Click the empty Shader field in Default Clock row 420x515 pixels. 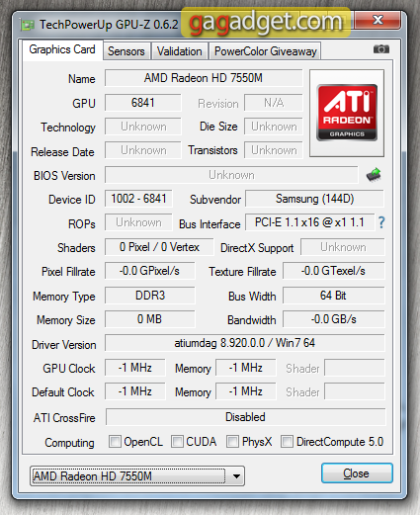point(355,391)
